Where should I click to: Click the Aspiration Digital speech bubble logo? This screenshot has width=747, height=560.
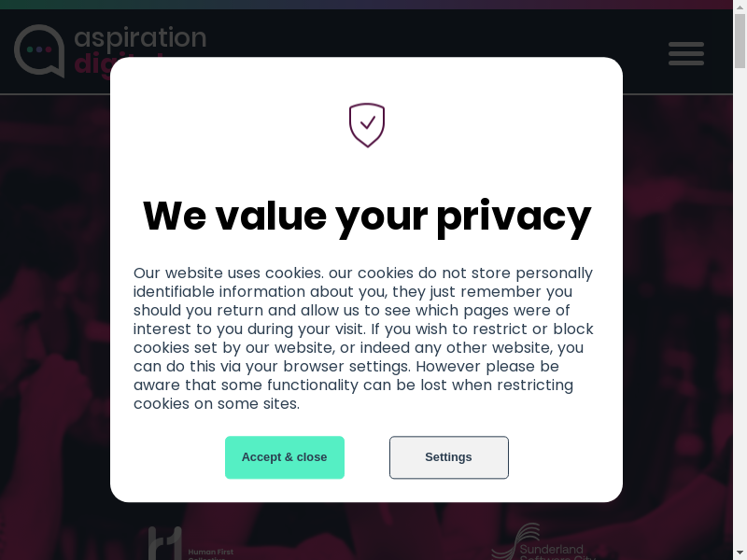39,50
